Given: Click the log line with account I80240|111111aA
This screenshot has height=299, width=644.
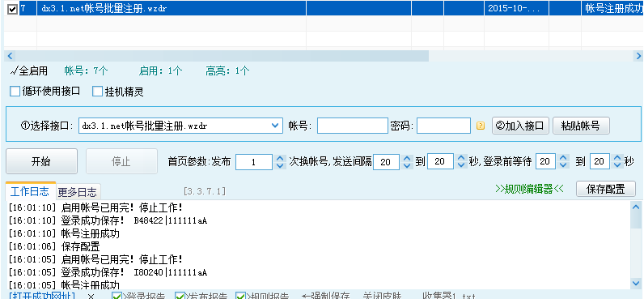Looking at the screenshot, I should click(108, 272).
